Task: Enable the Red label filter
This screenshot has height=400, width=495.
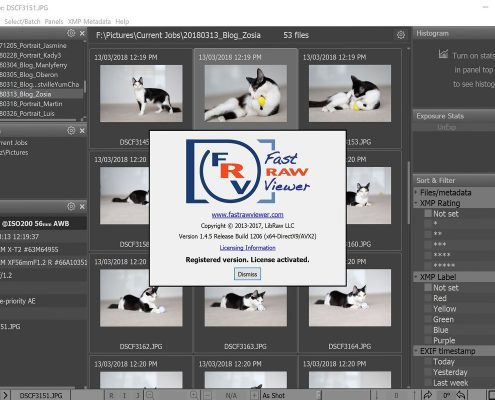Action: coord(428,298)
